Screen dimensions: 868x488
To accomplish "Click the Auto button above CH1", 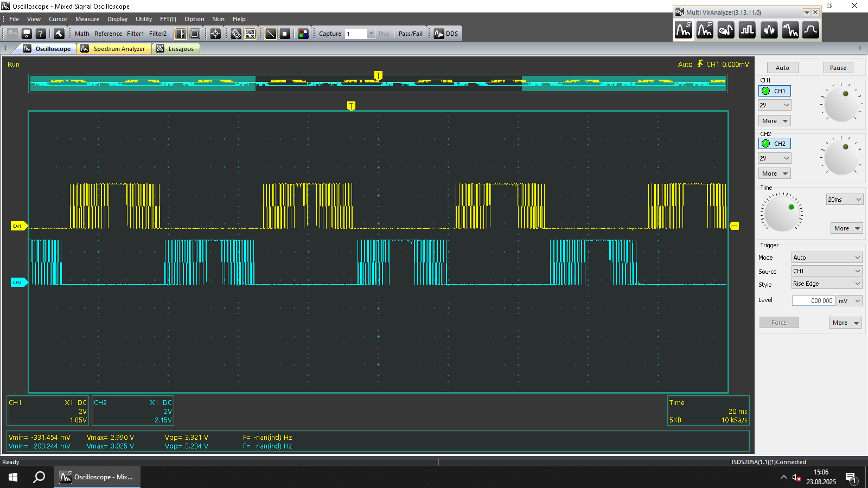I will point(782,68).
